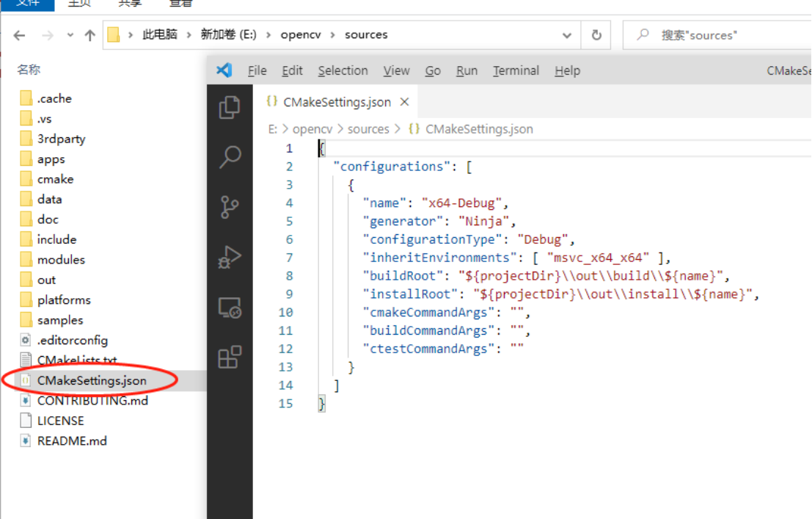Open the Extensions view
Screen dimensions: 812x519
tap(230, 358)
